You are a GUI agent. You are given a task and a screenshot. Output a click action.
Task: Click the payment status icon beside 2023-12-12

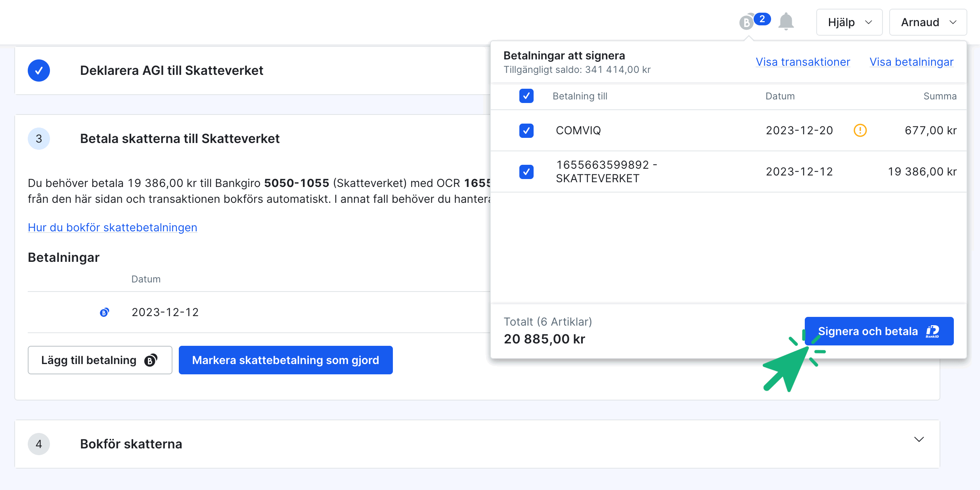click(104, 312)
